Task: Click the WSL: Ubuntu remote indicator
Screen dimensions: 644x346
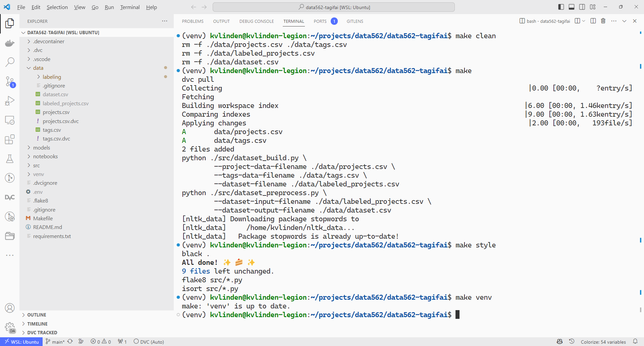Action: [21, 342]
